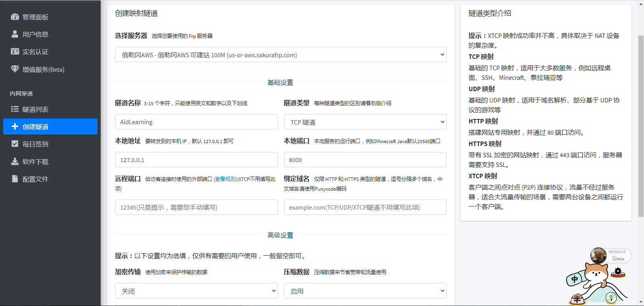Click the 内网穿透 sidebar section label
Screen dimensions: 644x306
coord(21,94)
